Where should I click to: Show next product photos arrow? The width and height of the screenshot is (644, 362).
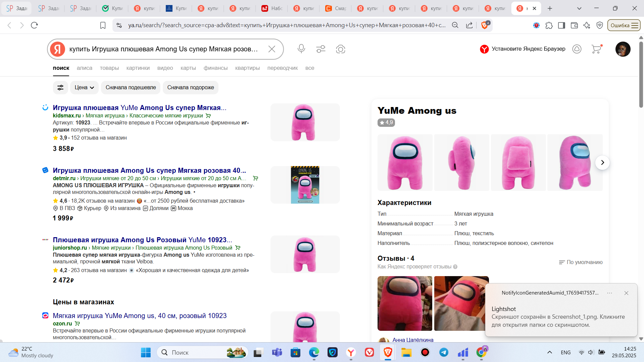[x=602, y=162]
